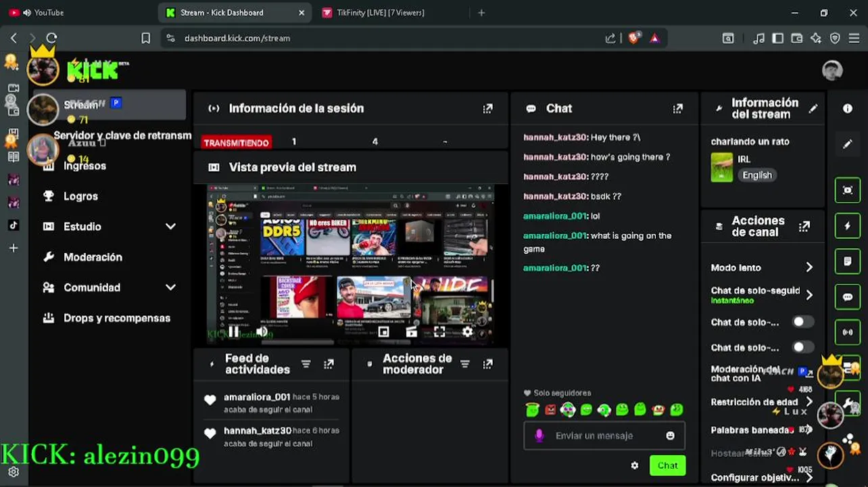
Task: Open Modo lento options arrow
Action: [x=809, y=268]
